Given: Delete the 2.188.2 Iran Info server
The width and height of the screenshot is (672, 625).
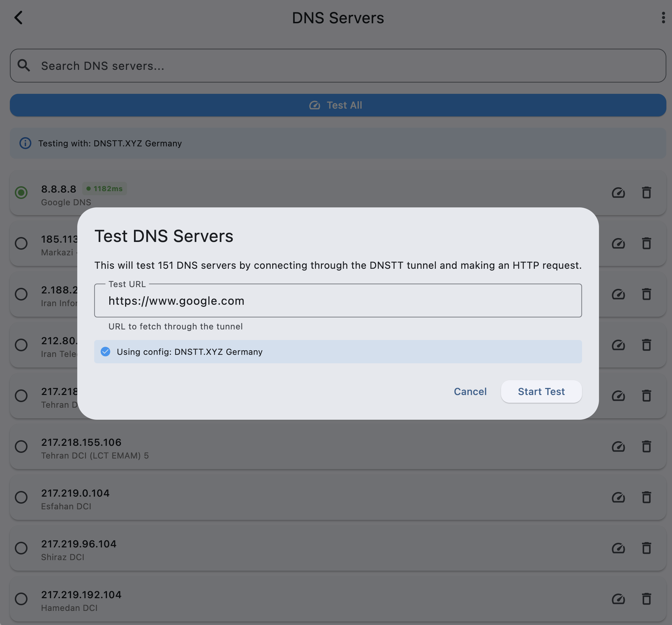Looking at the screenshot, I should pos(646,295).
